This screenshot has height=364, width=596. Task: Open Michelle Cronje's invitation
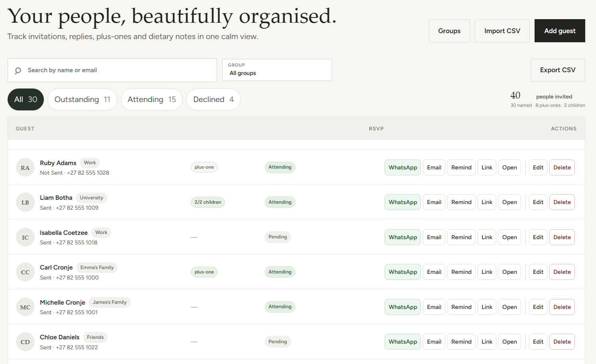click(x=509, y=307)
